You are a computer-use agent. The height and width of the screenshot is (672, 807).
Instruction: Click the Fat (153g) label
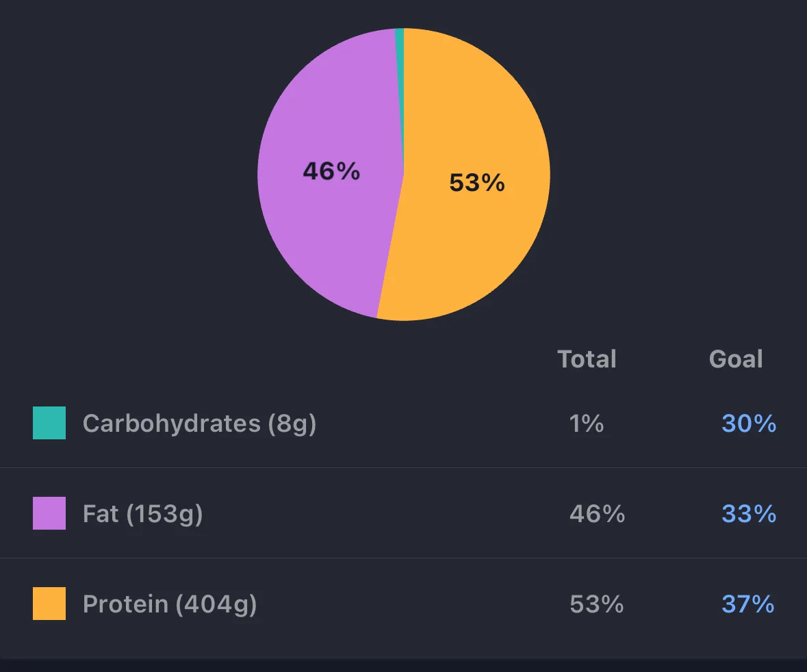click(x=143, y=514)
